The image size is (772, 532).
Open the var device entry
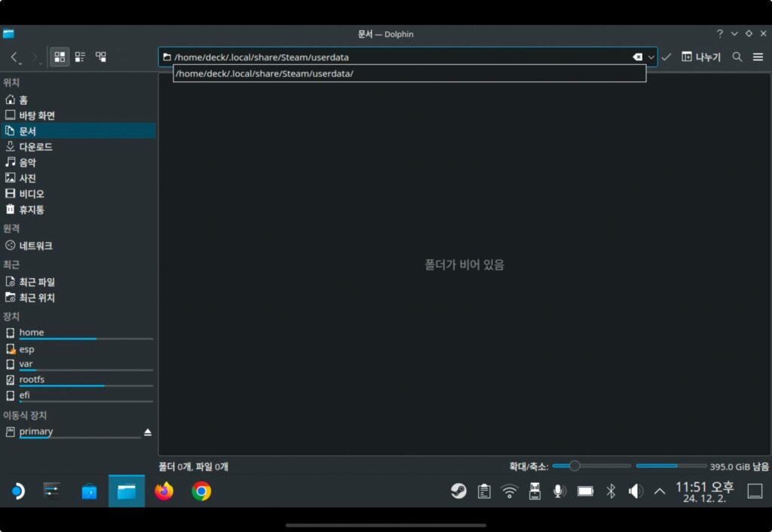(x=78, y=365)
